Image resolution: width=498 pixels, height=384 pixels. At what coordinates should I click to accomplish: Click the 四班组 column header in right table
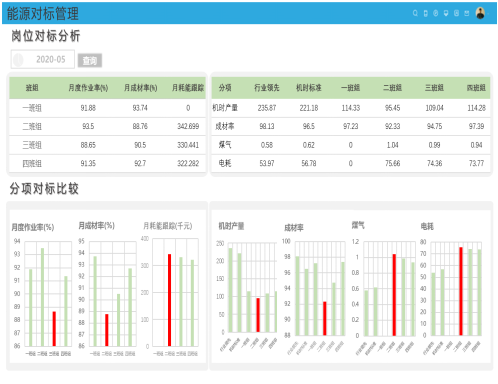(x=476, y=88)
